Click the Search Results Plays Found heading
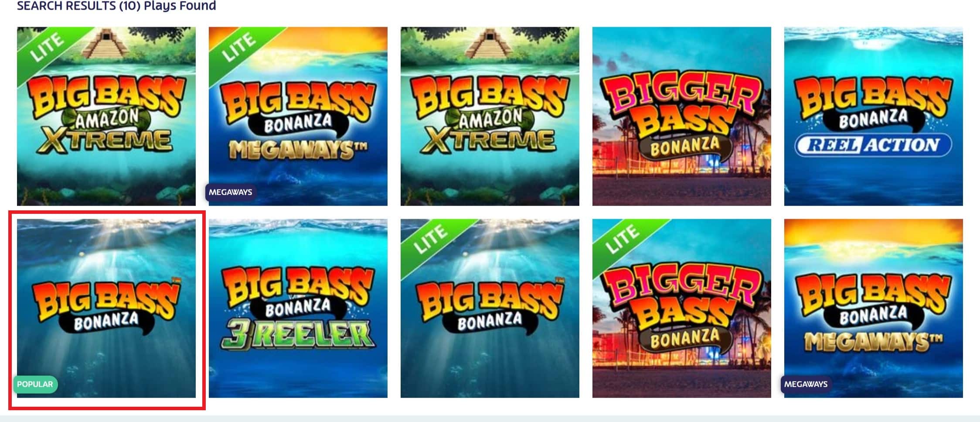The height and width of the screenshot is (422, 980). pyautogui.click(x=116, y=6)
